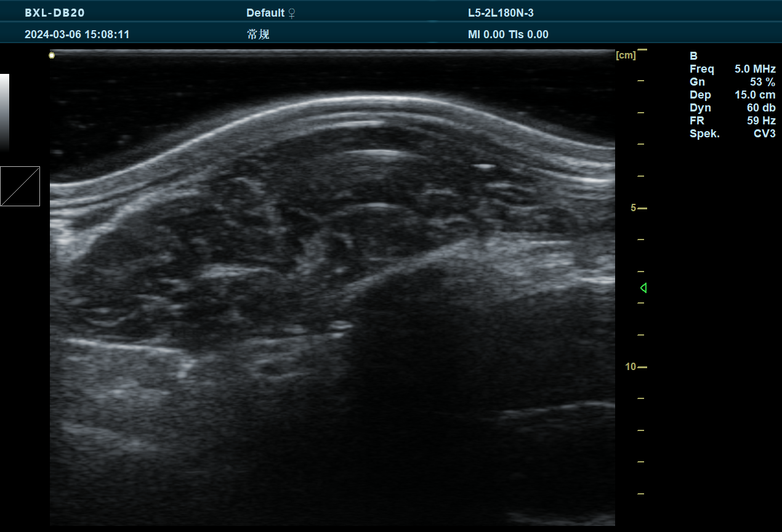Click the BXL-DB20 device label
This screenshot has width=782, height=532.
point(55,13)
